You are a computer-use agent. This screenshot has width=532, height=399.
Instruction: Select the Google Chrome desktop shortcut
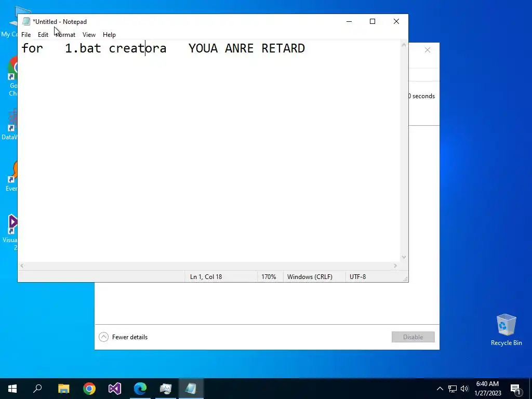coord(13,76)
